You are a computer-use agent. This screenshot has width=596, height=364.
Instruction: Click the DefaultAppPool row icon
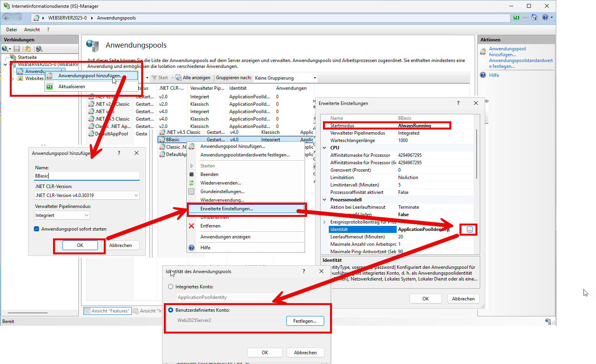pos(91,134)
